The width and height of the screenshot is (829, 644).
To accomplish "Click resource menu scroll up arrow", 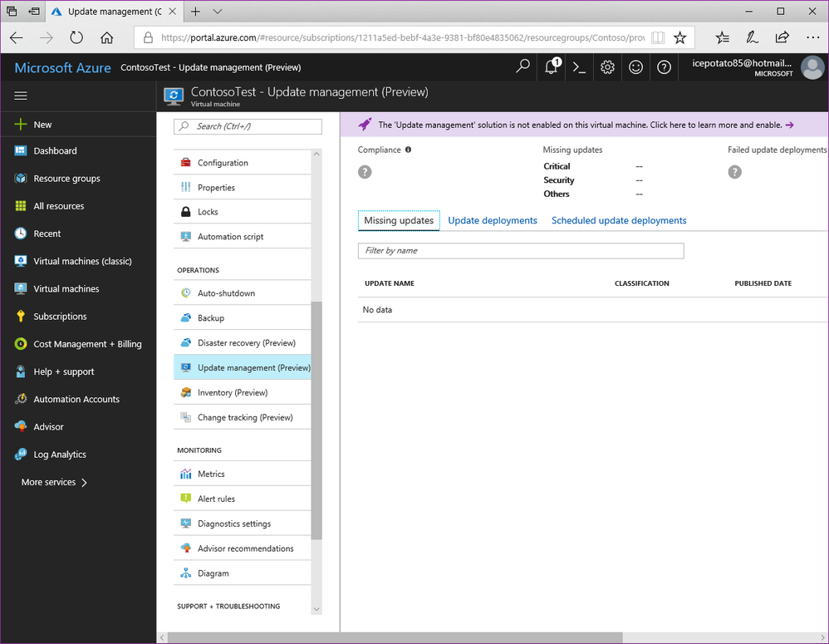I will coord(316,155).
